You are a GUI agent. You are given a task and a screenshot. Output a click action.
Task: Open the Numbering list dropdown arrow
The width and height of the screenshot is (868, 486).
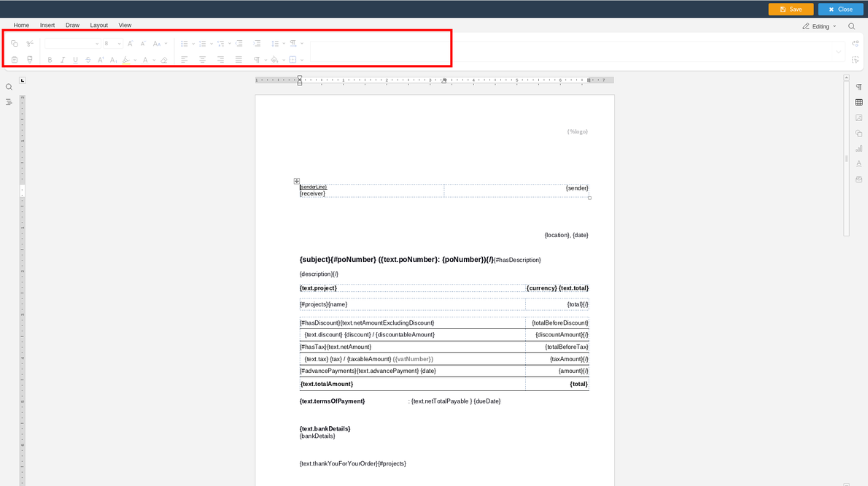pyautogui.click(x=212, y=44)
